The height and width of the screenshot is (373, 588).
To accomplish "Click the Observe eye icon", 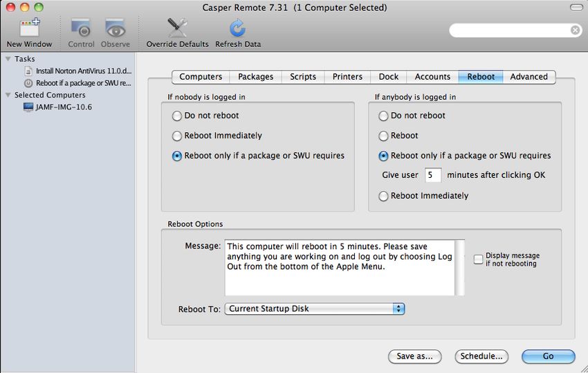I will tap(116, 28).
